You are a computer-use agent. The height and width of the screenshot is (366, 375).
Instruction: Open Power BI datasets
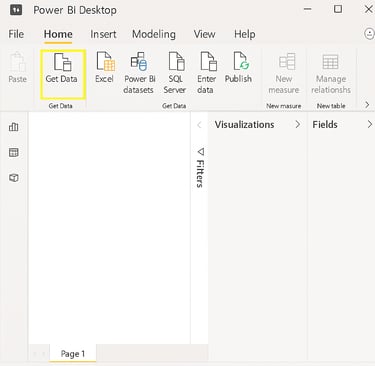pos(139,73)
